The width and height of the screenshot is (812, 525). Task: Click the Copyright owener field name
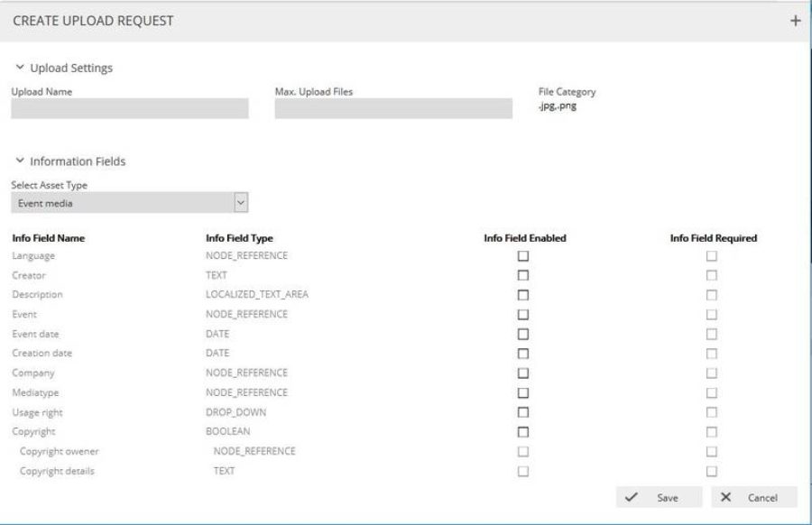tap(59, 451)
